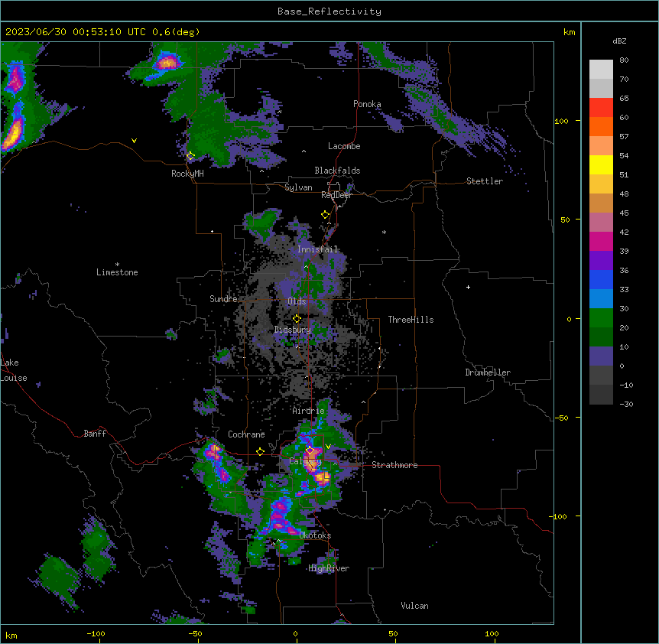Click the asterisk marker east of Innisfail

click(x=384, y=232)
